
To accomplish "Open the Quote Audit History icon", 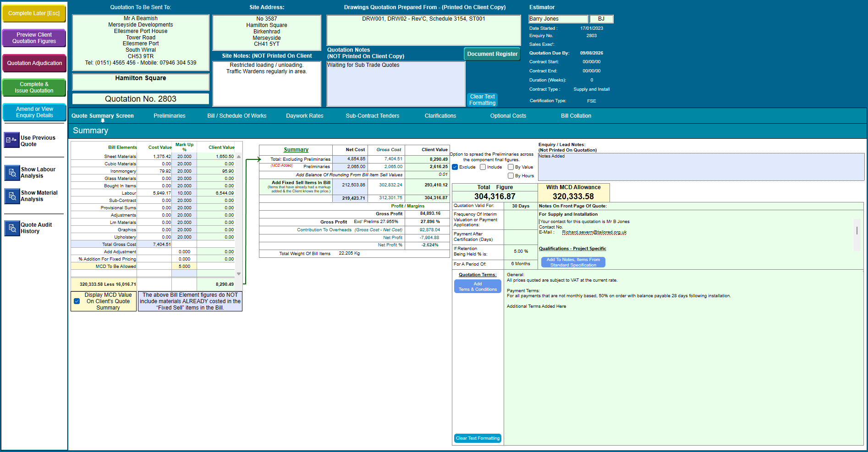I will [x=12, y=228].
